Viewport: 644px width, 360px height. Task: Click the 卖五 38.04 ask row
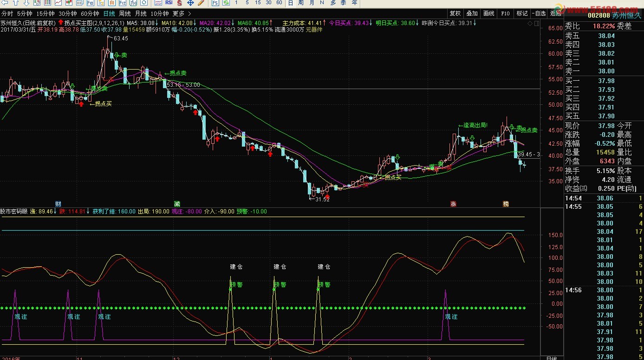pyautogui.click(x=603, y=36)
